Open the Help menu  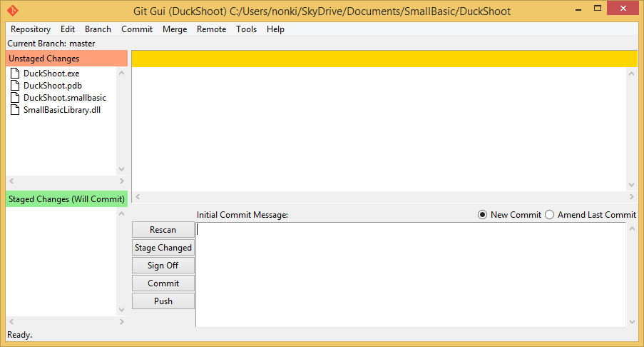pyautogui.click(x=275, y=29)
